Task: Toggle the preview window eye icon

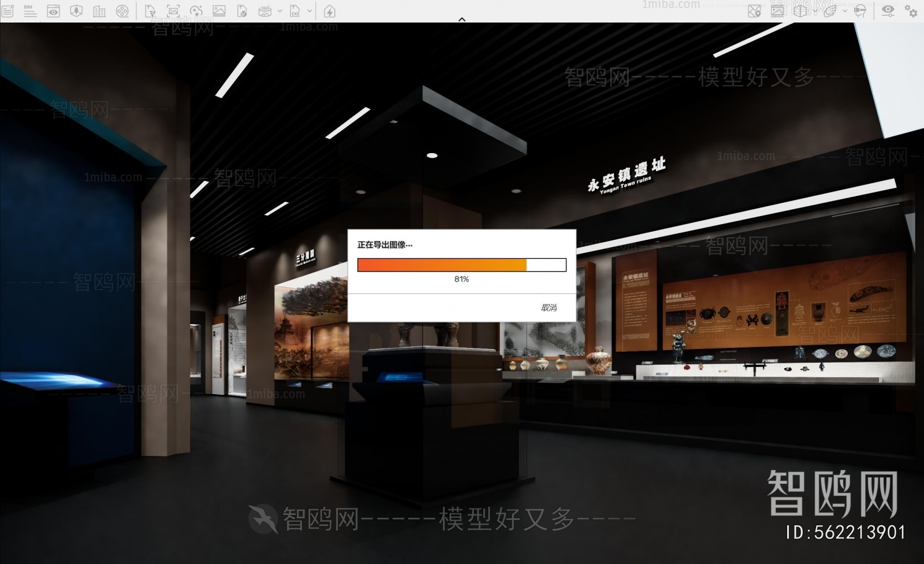Action: (x=53, y=11)
